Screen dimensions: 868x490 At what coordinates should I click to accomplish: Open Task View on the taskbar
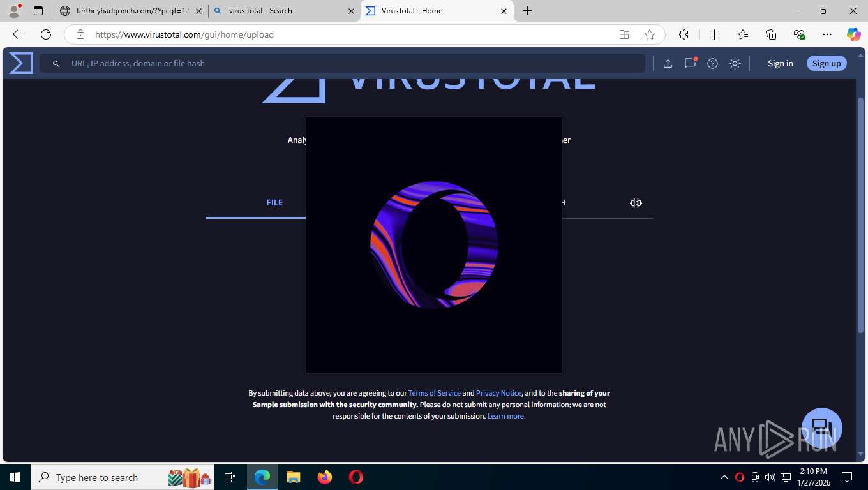click(x=230, y=477)
